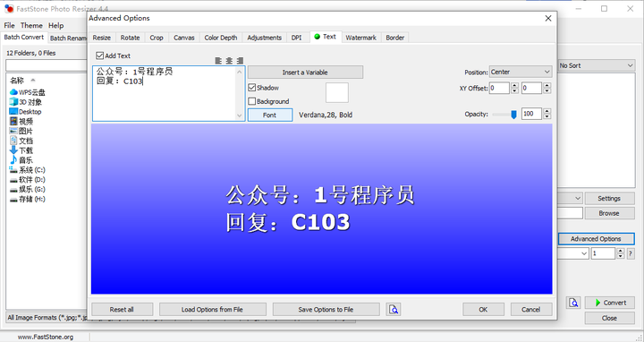
Task: Switch to the Watermark tab
Action: (x=360, y=38)
